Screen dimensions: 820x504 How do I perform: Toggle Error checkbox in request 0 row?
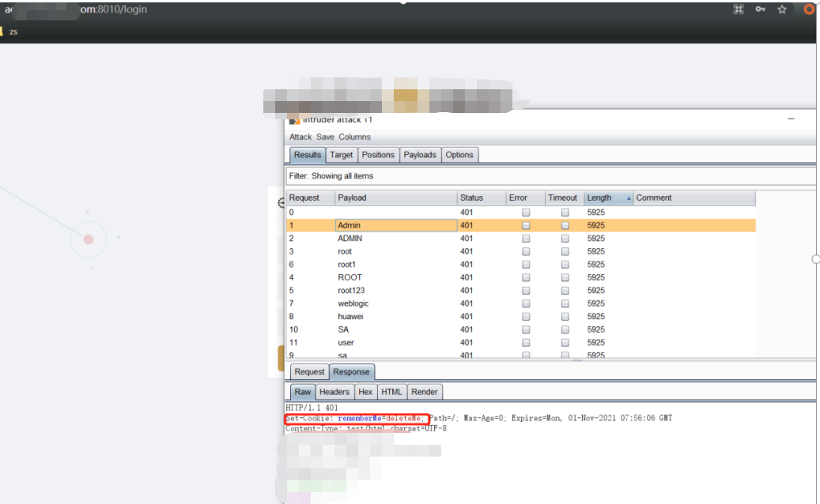click(x=526, y=213)
